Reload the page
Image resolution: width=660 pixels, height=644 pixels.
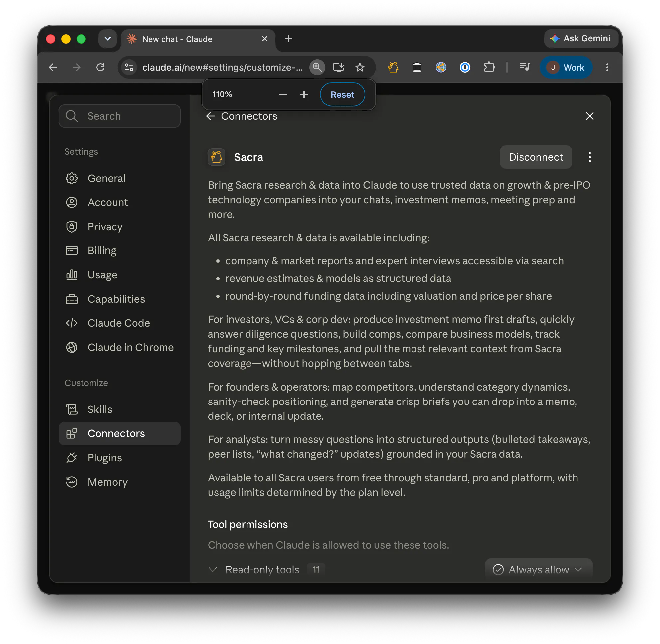(100, 67)
